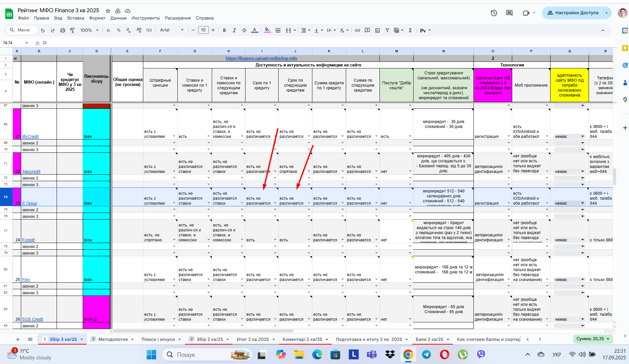Click the Insert chart icon
Image resolution: width=629 pixels, height=364 pixels.
(x=377, y=30)
